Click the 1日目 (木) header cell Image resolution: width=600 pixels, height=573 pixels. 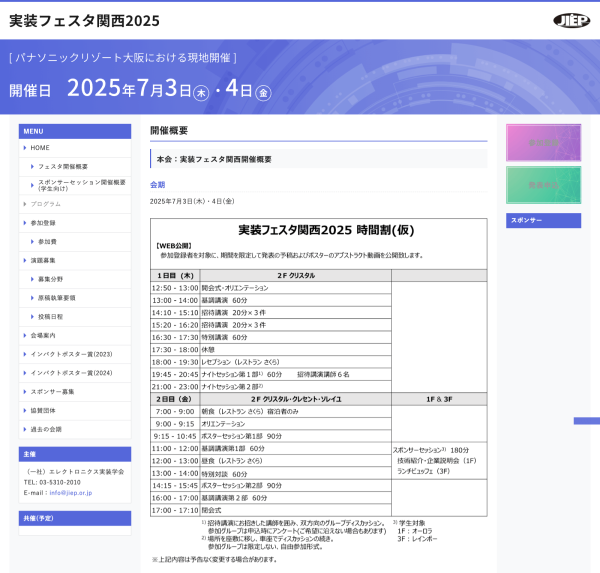click(x=175, y=276)
